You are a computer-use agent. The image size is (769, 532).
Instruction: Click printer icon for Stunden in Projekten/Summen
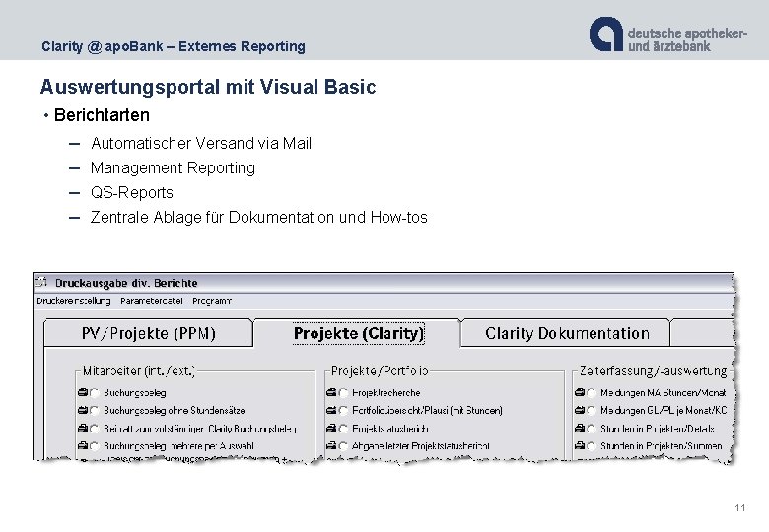[x=579, y=445]
